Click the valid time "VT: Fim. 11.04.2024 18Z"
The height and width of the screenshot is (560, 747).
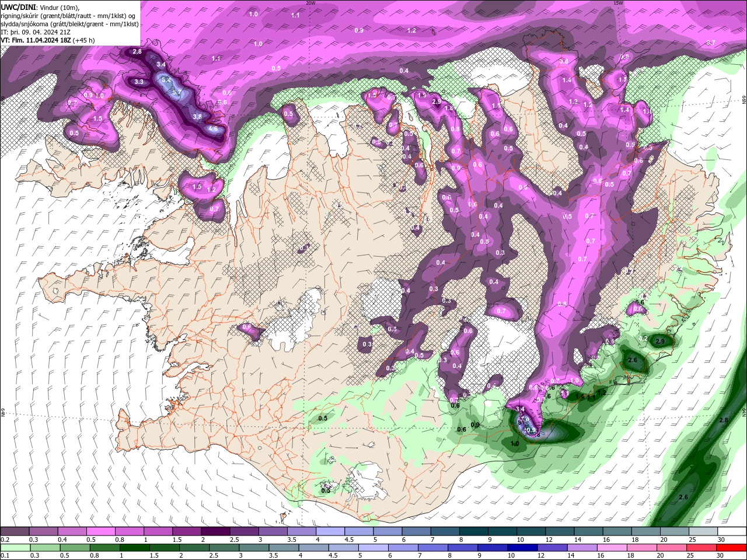point(35,40)
